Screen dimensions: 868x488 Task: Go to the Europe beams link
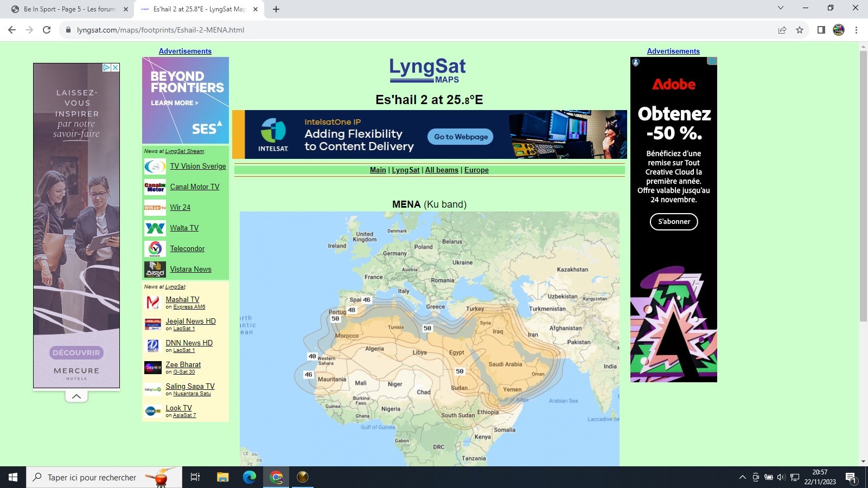click(x=476, y=170)
